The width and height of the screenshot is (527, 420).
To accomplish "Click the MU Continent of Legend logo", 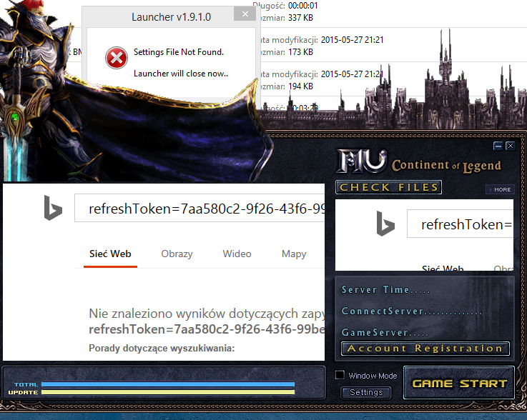I will 418,161.
